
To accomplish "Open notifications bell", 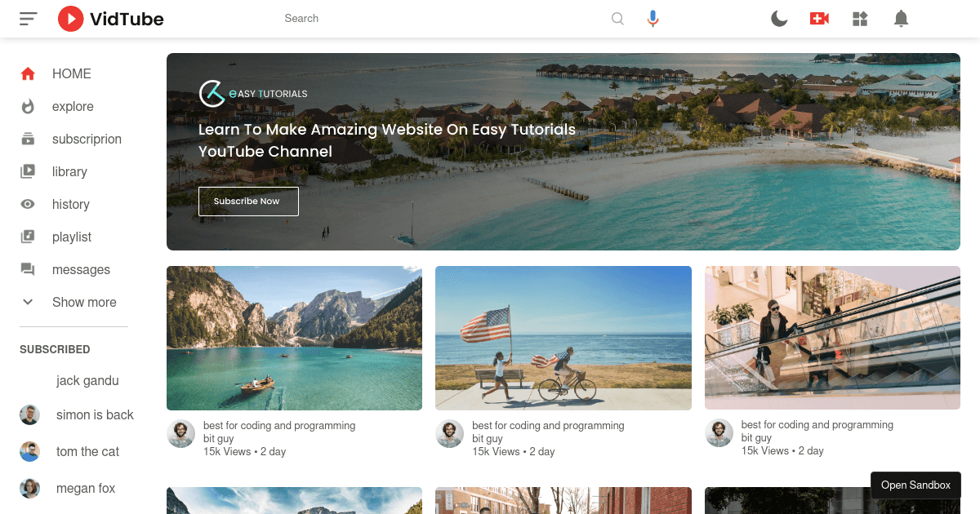I will point(901,19).
